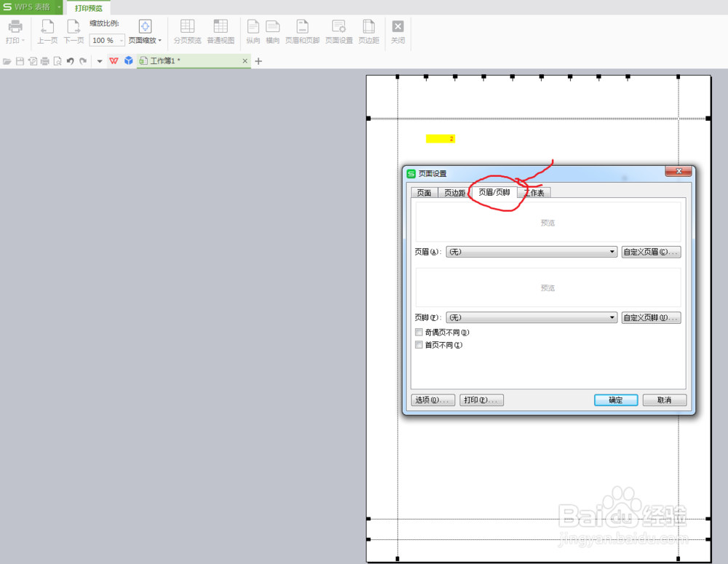
Task: Click the blue cube icon
Action: [x=129, y=61]
